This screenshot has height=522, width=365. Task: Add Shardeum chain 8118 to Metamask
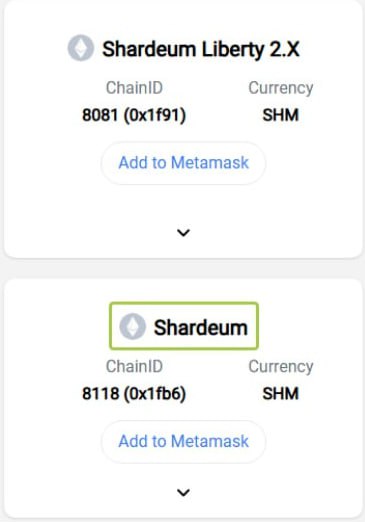coord(183,442)
